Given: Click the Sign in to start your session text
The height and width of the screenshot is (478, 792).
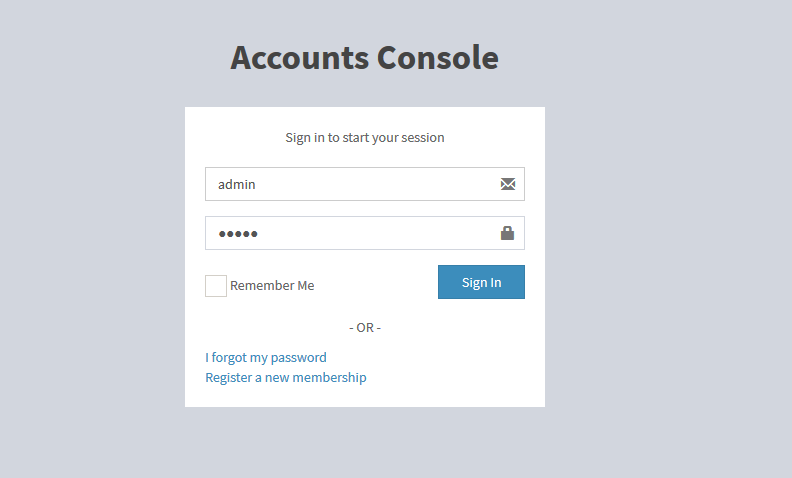Looking at the screenshot, I should pos(365,137).
